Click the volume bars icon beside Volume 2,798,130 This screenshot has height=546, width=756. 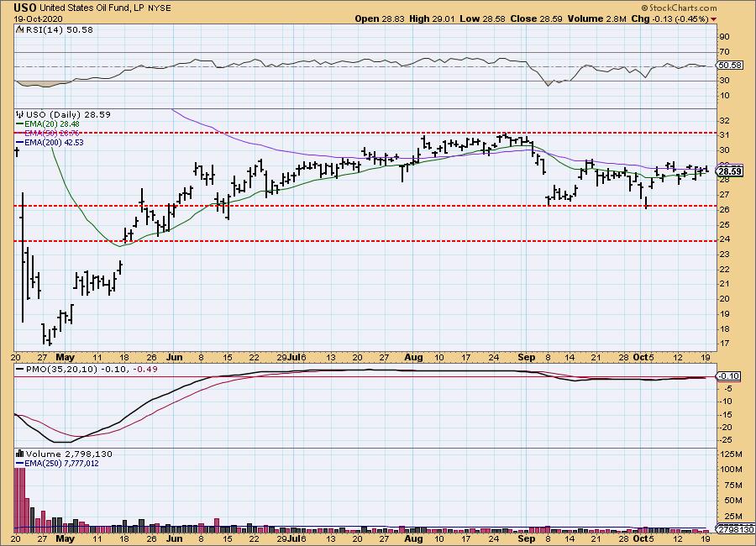click(20, 454)
